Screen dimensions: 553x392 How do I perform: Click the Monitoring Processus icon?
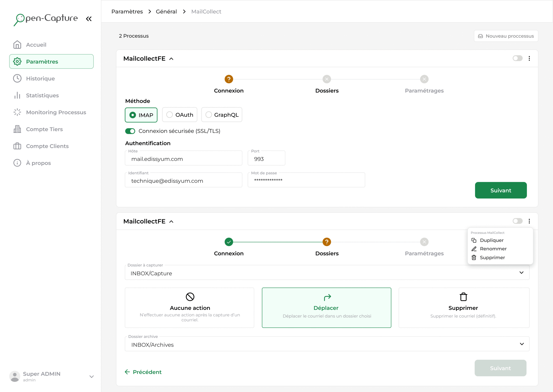17,112
